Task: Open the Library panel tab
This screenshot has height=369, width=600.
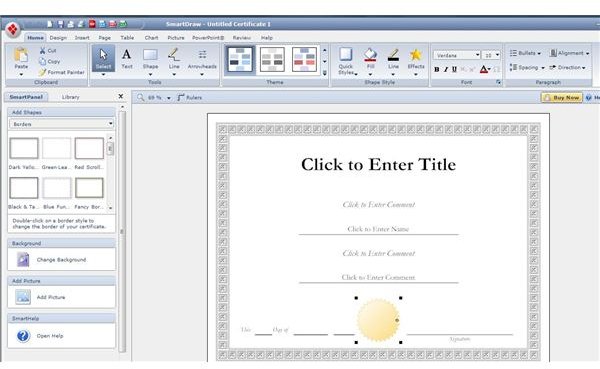Action: point(70,97)
